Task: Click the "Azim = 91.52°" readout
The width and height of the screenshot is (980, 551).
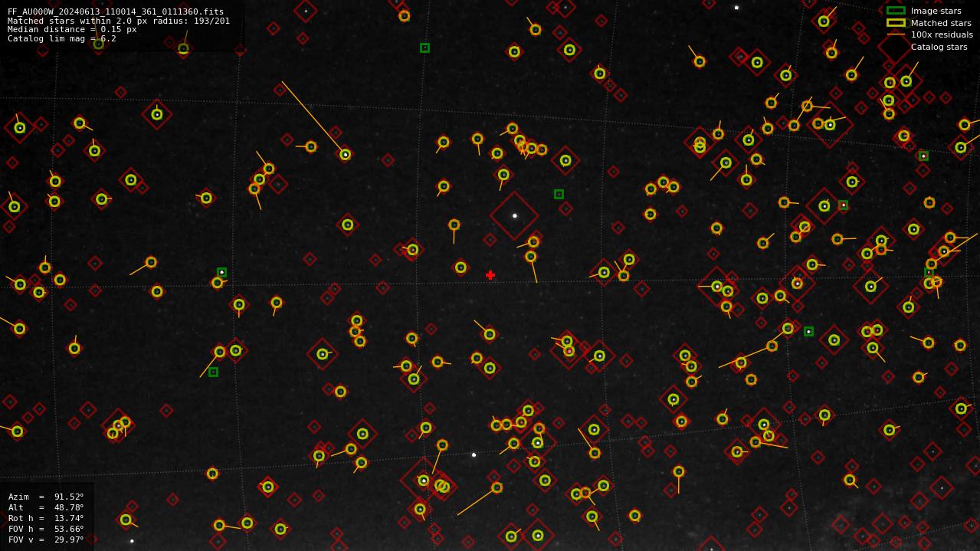Action: point(46,497)
